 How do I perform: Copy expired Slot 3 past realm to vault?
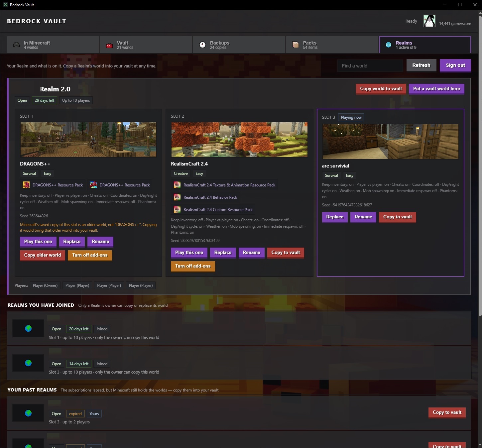(447, 412)
